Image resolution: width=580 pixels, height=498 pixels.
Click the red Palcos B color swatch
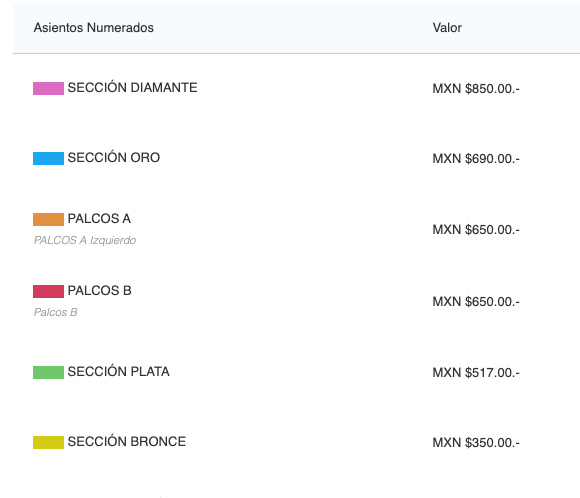click(48, 292)
